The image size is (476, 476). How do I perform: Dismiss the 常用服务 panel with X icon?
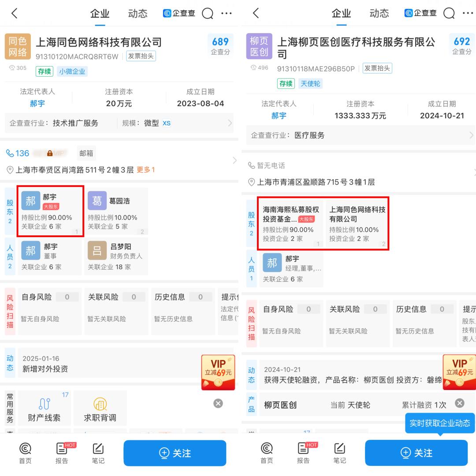pyautogui.click(x=218, y=403)
